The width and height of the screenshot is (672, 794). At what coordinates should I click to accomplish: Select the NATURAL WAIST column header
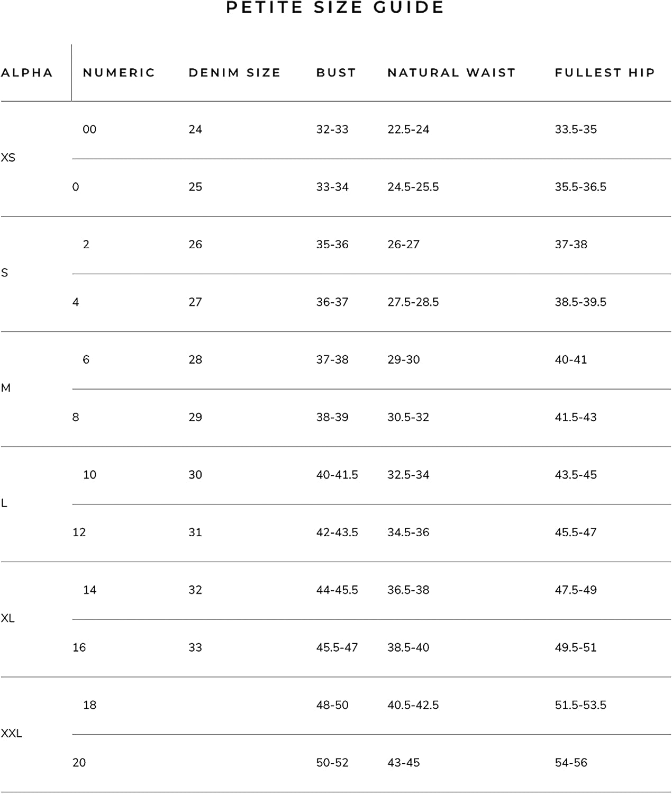451,73
